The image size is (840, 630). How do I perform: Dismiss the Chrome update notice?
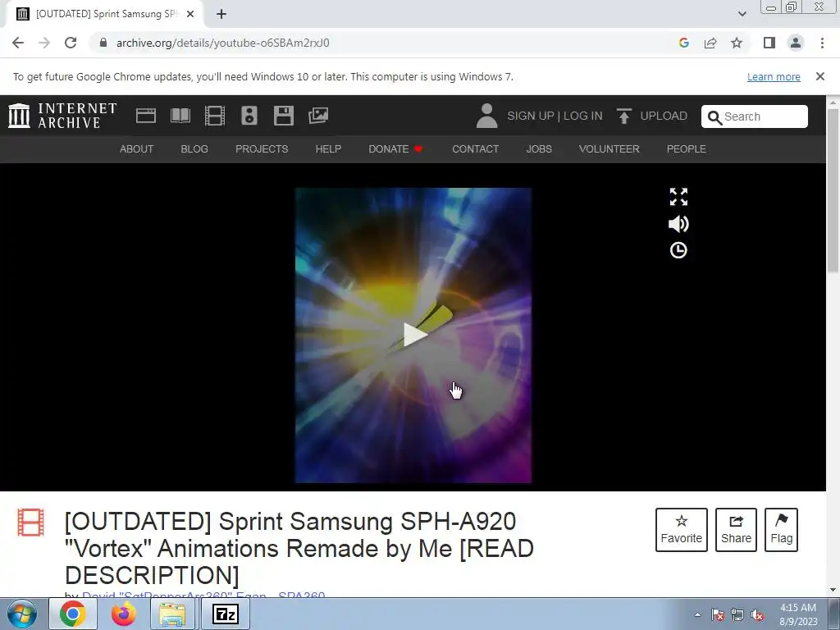819,76
